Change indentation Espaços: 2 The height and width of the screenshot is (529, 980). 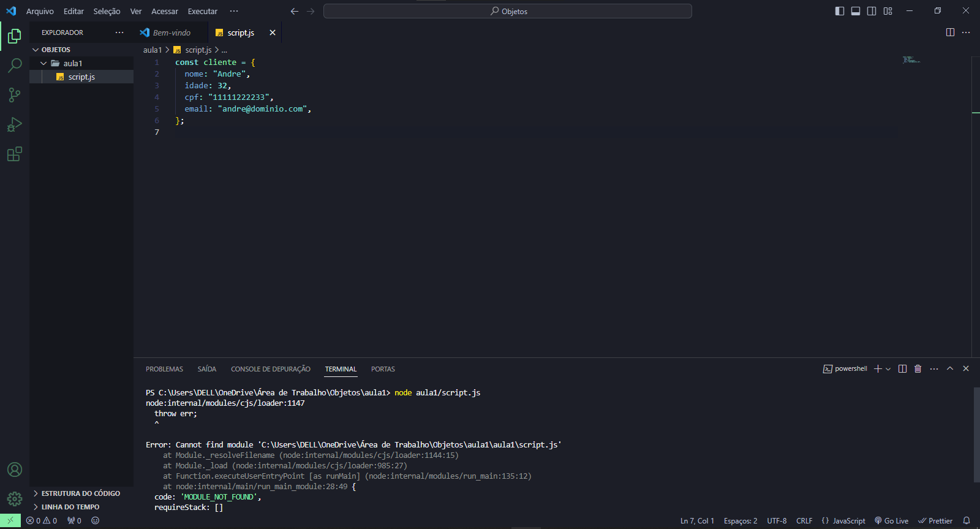coord(741,520)
